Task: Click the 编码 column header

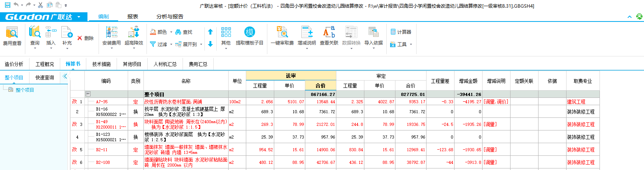Action: [106, 81]
